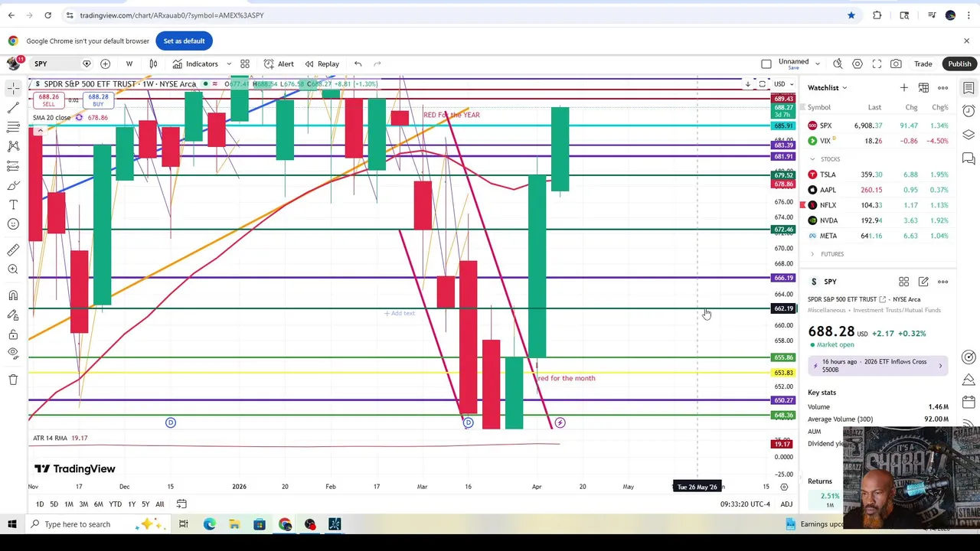980x551 pixels.
Task: Activate the zoom in tool
Action: pyautogui.click(x=13, y=269)
